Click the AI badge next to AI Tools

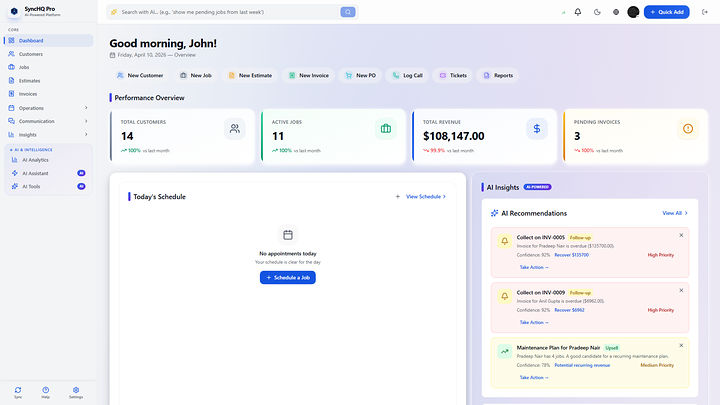coord(81,186)
